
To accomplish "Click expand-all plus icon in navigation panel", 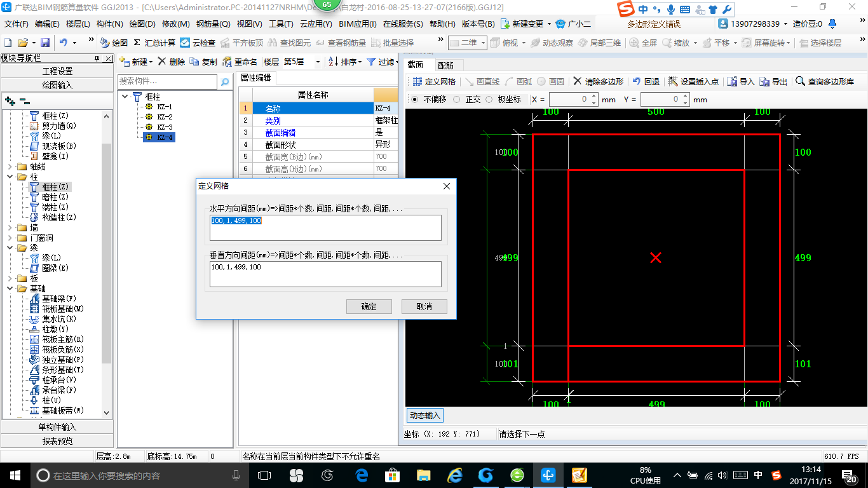I will [10, 101].
